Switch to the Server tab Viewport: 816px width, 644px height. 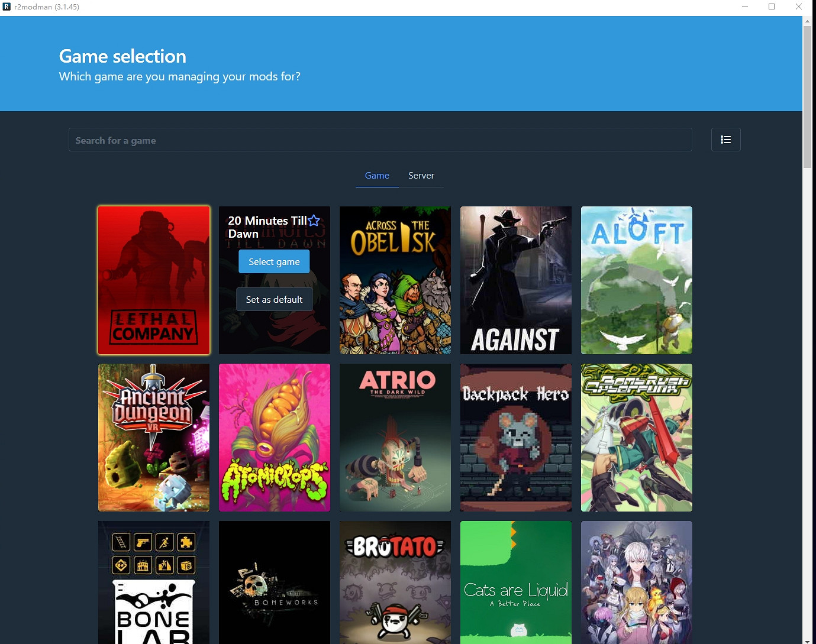pyautogui.click(x=421, y=176)
